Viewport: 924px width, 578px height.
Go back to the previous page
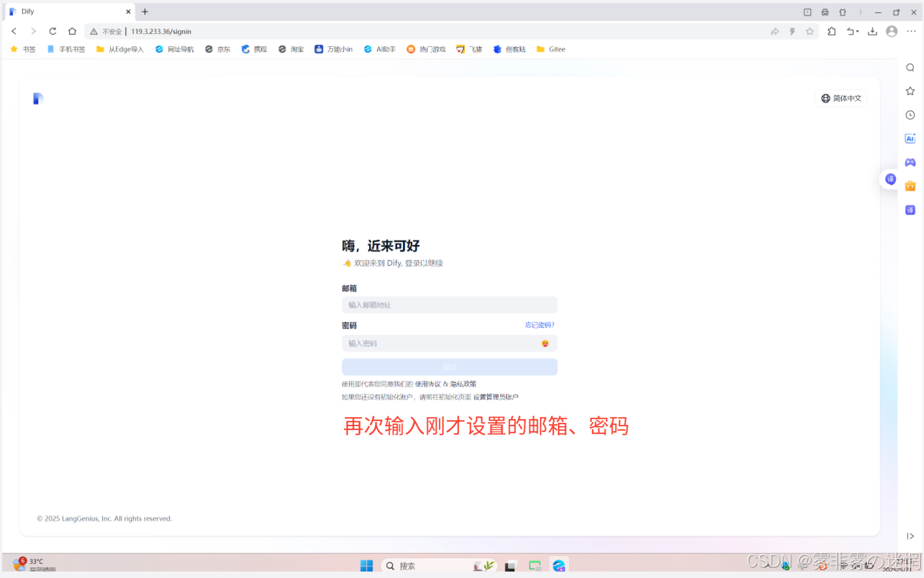pos(14,31)
